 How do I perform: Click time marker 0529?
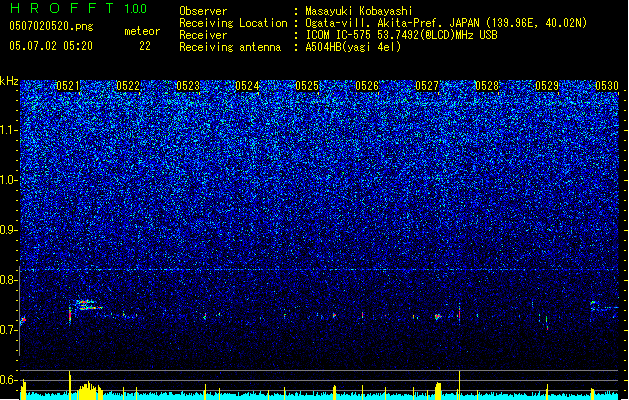547,86
